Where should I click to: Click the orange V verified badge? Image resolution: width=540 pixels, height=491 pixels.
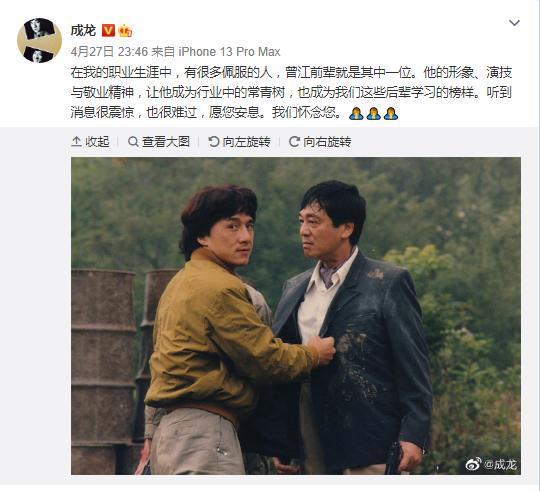[x=108, y=31]
